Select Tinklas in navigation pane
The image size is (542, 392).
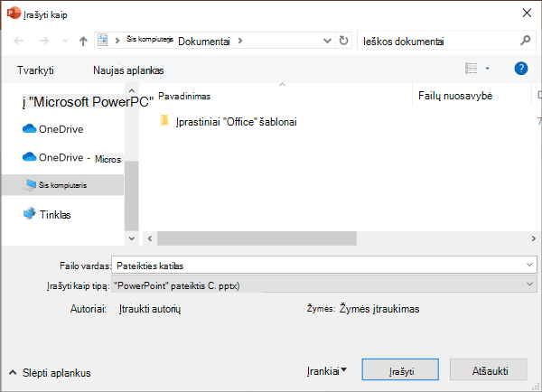coord(47,215)
